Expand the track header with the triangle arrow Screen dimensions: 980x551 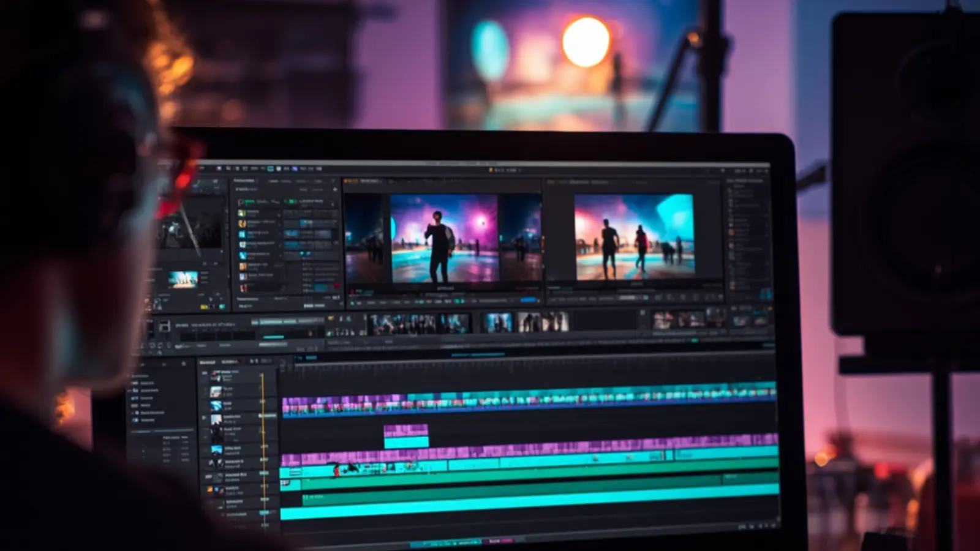[x=204, y=418]
